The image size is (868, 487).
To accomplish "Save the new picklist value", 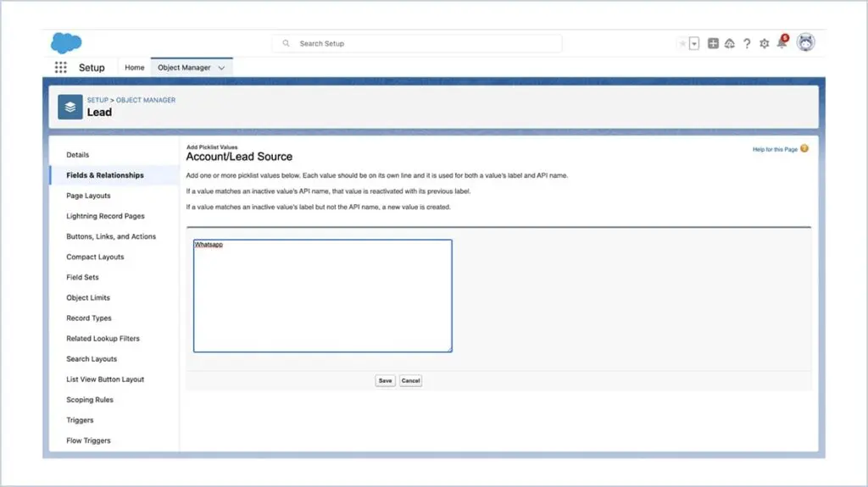I will point(386,381).
